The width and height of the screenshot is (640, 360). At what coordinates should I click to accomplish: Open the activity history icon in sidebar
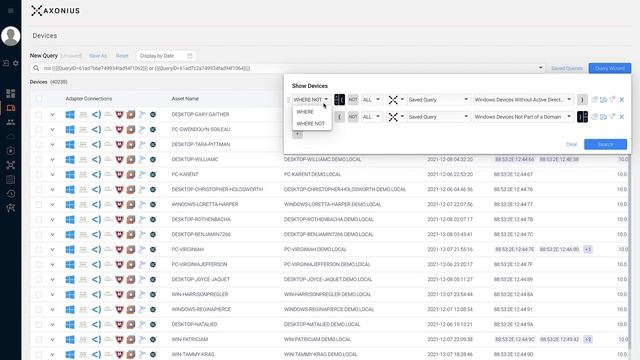[11, 193]
